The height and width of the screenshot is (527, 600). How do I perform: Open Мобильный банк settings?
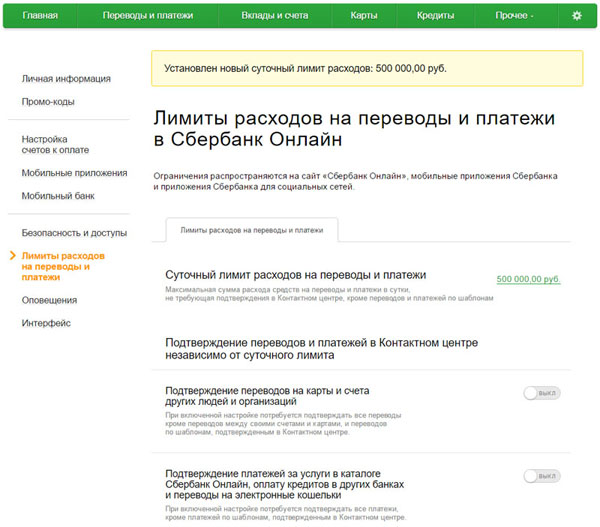58,195
